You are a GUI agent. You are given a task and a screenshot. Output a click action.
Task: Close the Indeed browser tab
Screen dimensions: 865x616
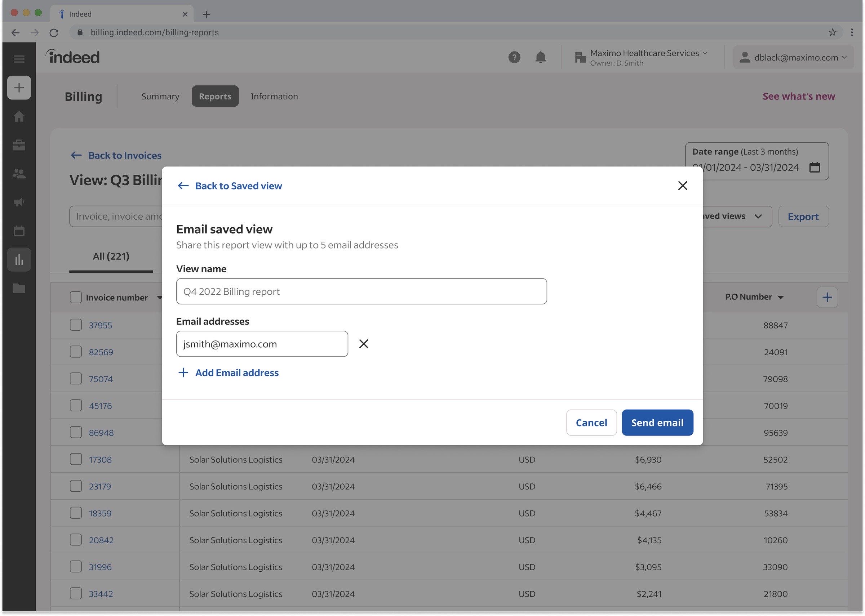pos(185,14)
